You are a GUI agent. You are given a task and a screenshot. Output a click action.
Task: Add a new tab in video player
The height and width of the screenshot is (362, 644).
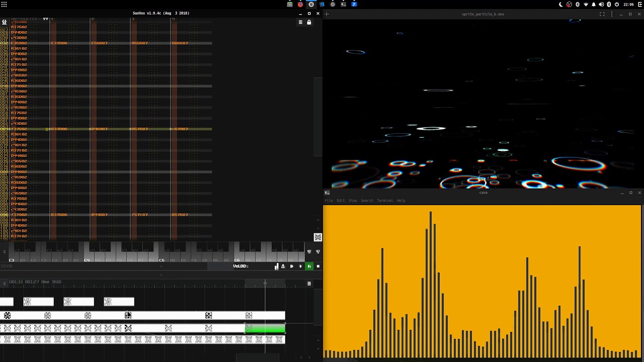pos(326,14)
